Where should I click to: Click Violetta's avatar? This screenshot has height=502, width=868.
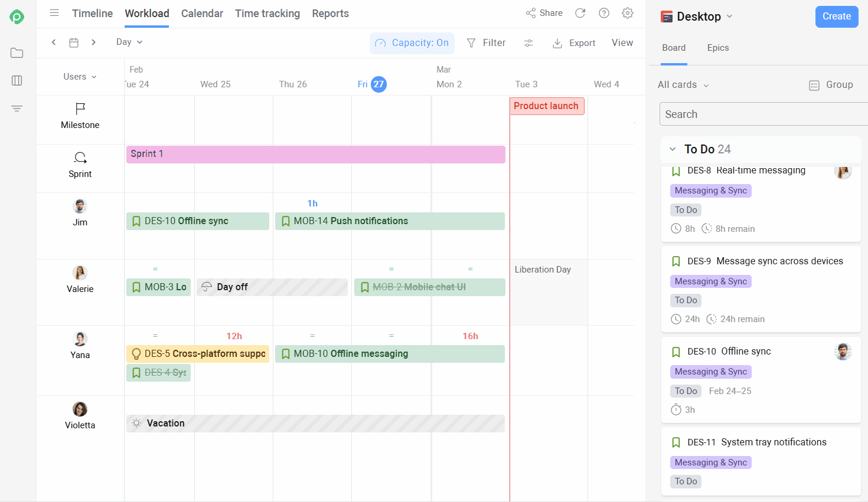80,409
